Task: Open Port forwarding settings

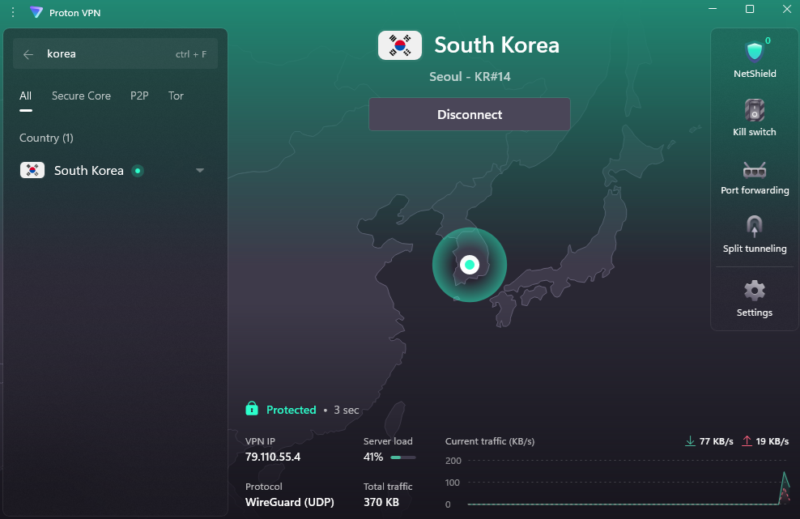Action: pyautogui.click(x=755, y=177)
